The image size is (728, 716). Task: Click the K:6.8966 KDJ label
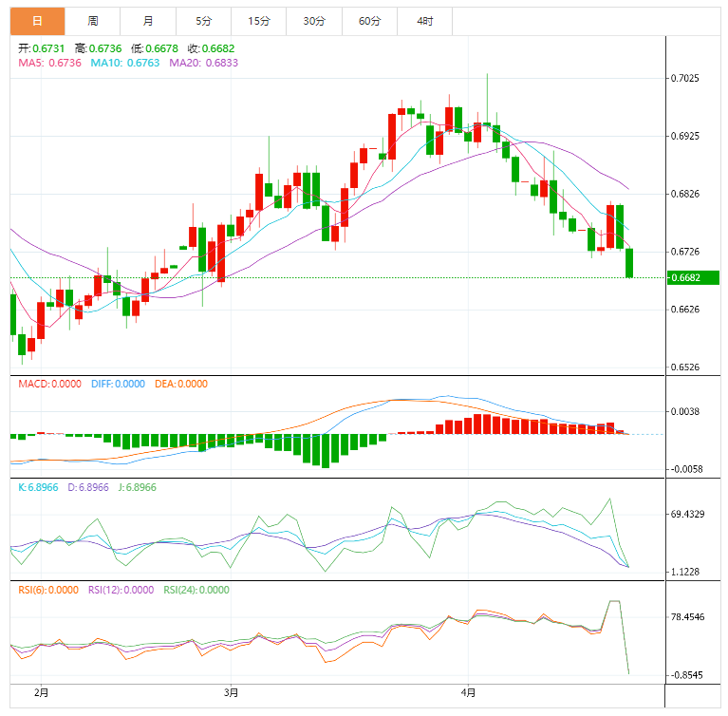point(38,487)
